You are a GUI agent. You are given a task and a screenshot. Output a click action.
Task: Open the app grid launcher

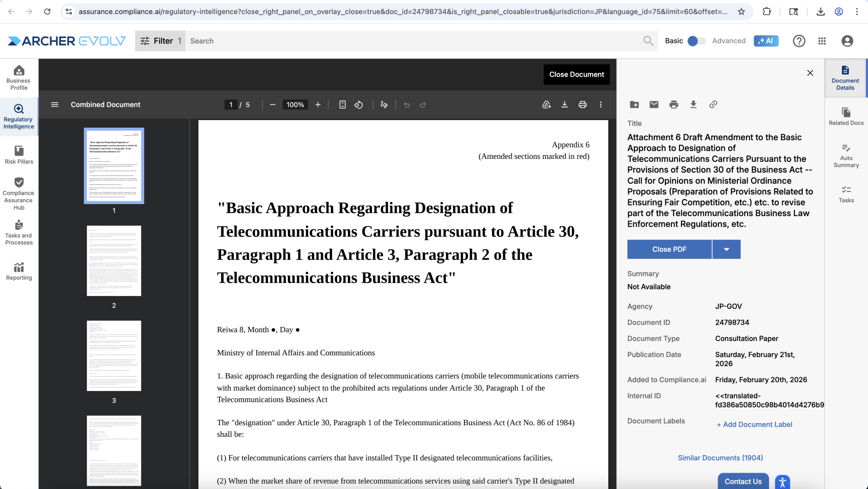tap(822, 41)
